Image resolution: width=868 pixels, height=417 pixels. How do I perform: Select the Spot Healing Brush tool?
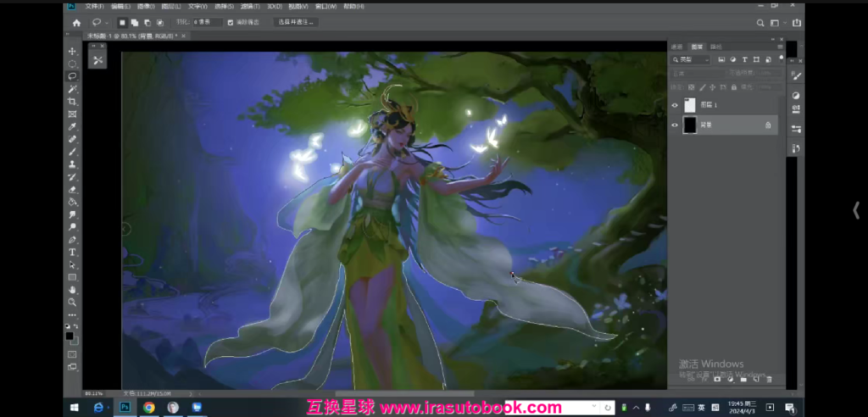pyautogui.click(x=72, y=139)
